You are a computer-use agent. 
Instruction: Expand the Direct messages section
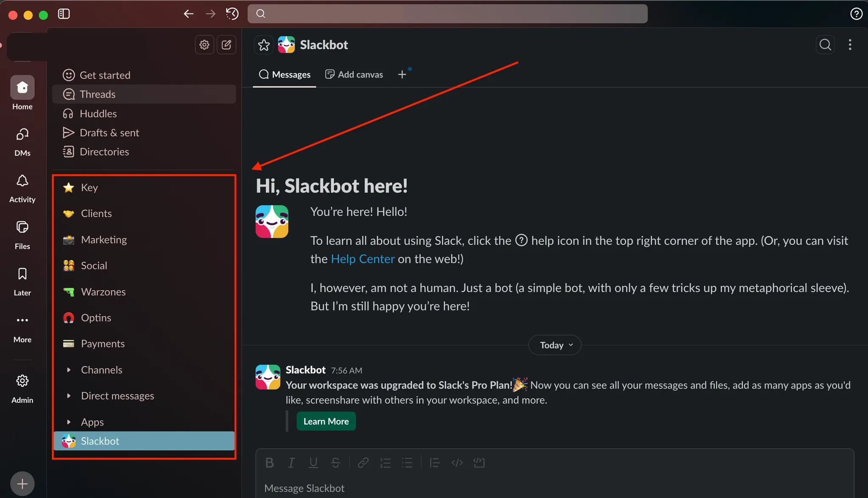point(69,396)
